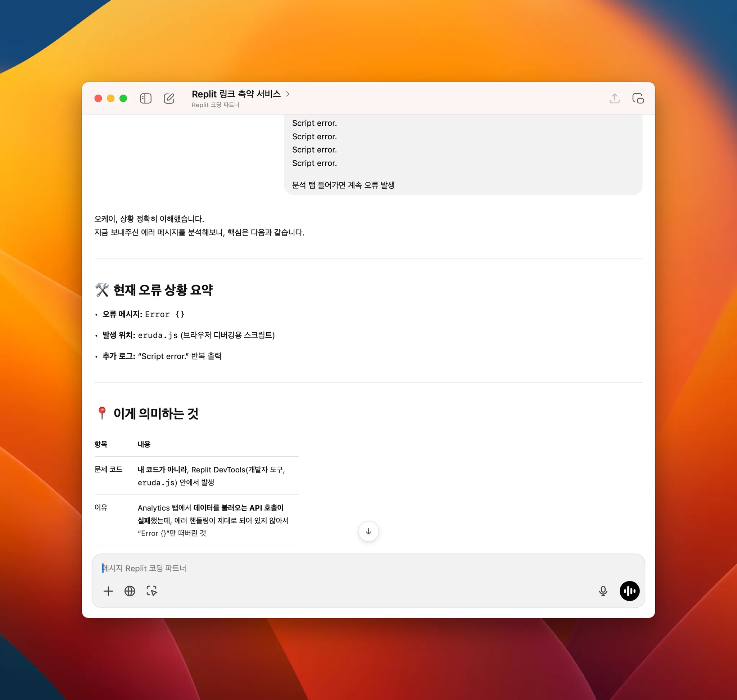
Task: Select the message 분석 탭 들어가면 계속 오류 발생
Action: pos(343,185)
